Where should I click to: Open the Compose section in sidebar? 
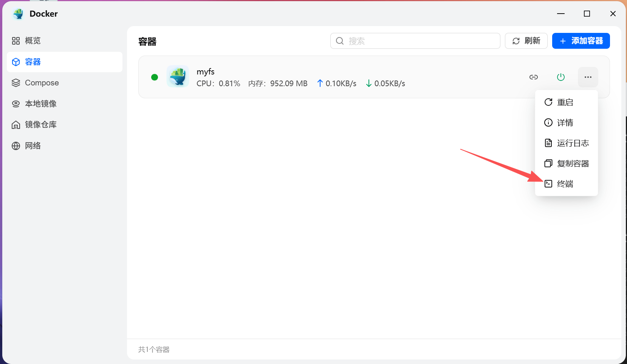(x=41, y=82)
